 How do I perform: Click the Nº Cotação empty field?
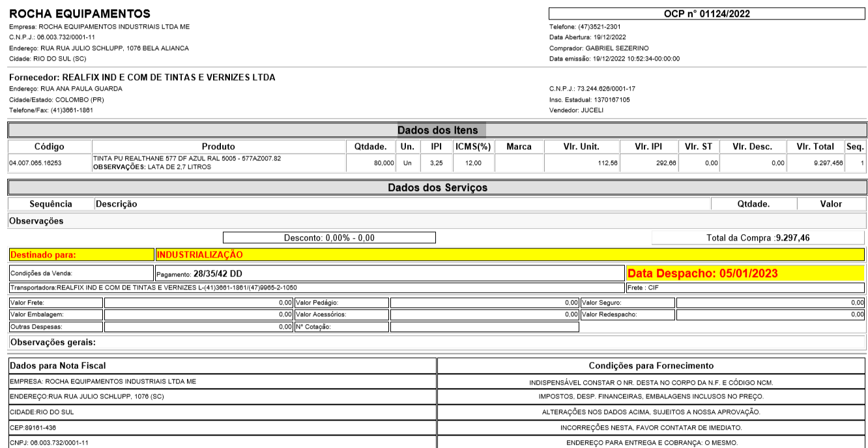pos(484,327)
